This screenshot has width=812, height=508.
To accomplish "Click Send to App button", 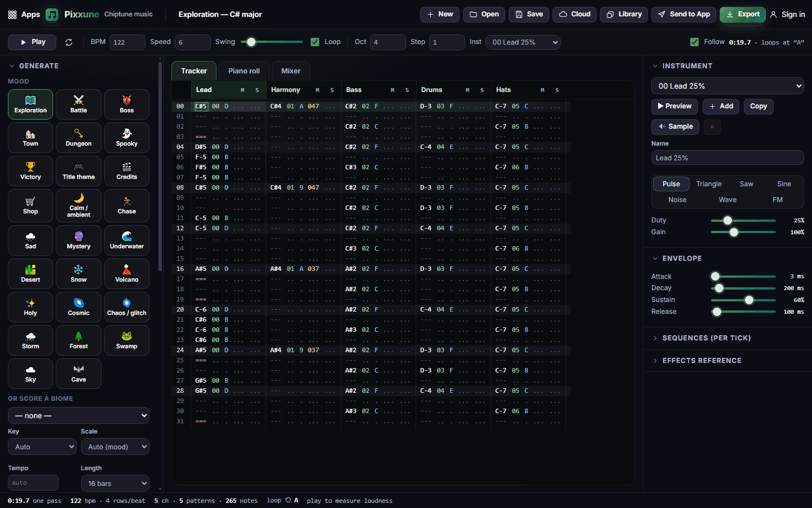I will pyautogui.click(x=684, y=15).
